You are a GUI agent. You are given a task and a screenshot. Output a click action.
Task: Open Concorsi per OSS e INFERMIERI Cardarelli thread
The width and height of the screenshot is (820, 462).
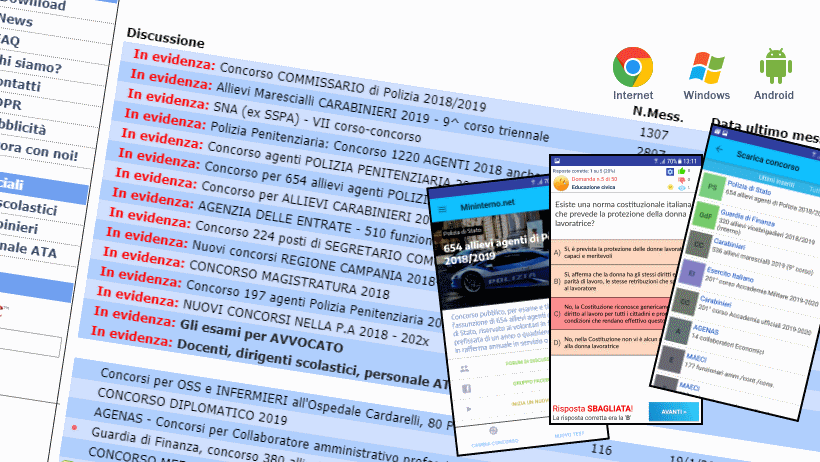(x=277, y=399)
